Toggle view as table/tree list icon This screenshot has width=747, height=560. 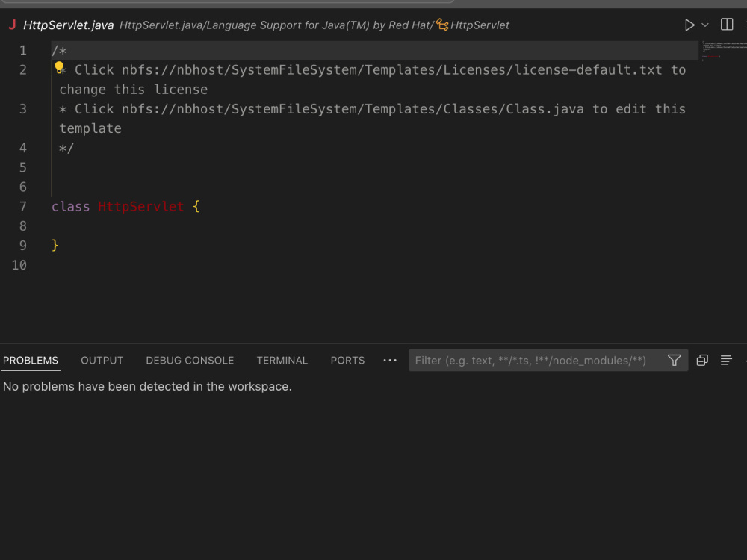click(x=725, y=361)
